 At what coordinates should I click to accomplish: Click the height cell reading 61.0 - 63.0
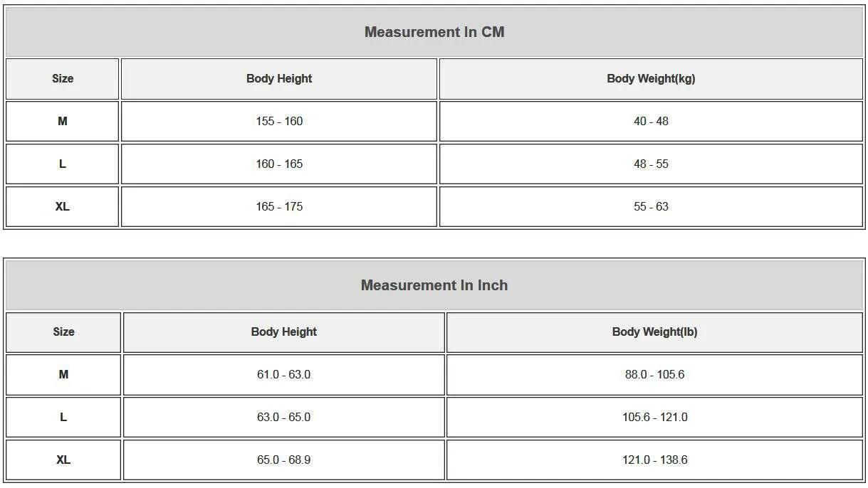click(x=283, y=374)
